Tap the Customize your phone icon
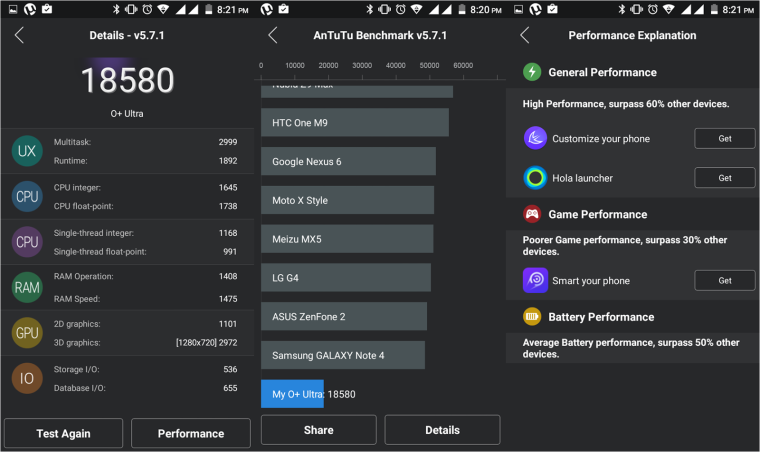 535,138
